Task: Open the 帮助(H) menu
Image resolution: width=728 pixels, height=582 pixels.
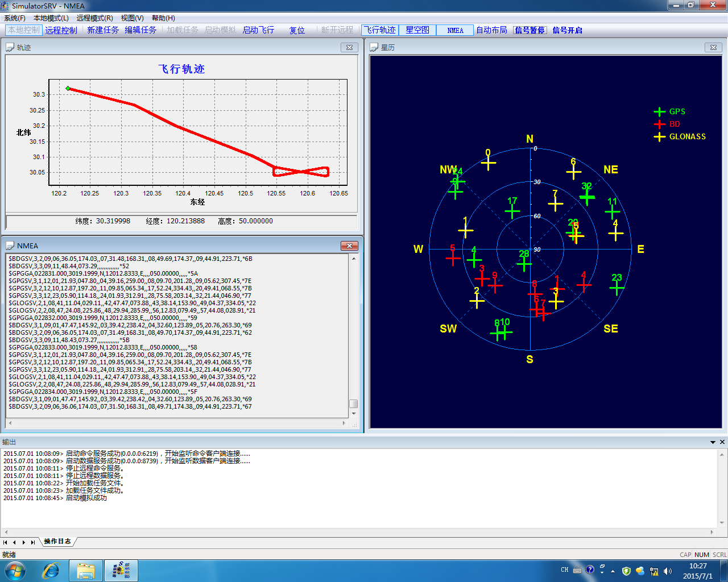Action: 164,18
